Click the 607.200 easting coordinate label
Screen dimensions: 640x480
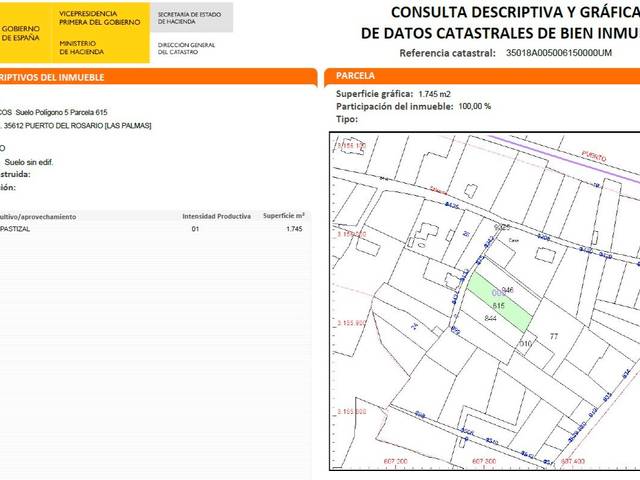395,461
